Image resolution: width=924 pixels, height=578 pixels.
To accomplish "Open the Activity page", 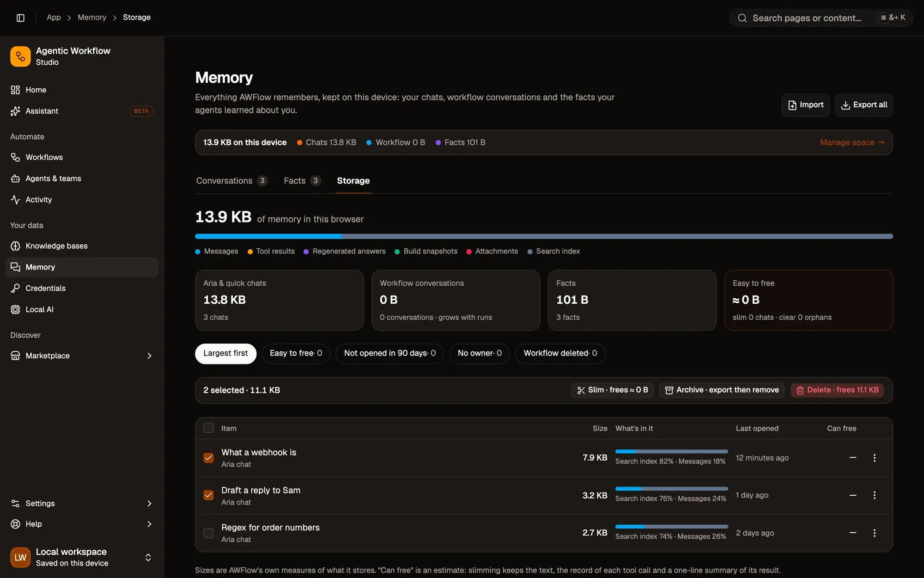I will 82,200.
